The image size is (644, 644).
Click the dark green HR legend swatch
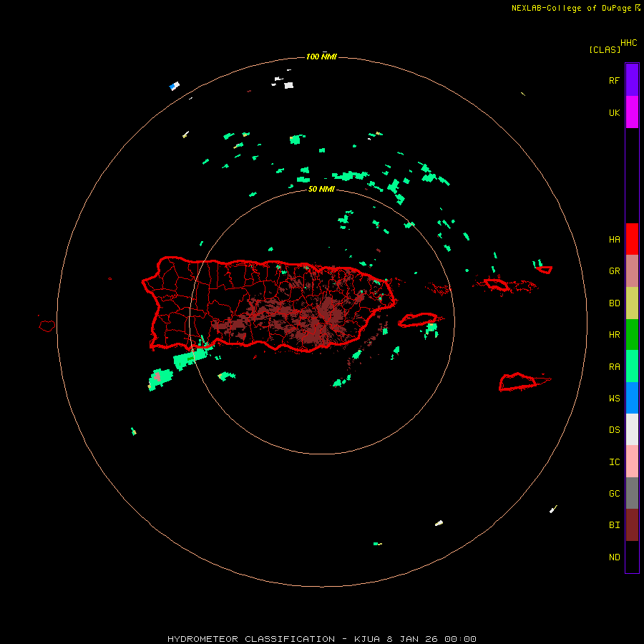point(632,335)
